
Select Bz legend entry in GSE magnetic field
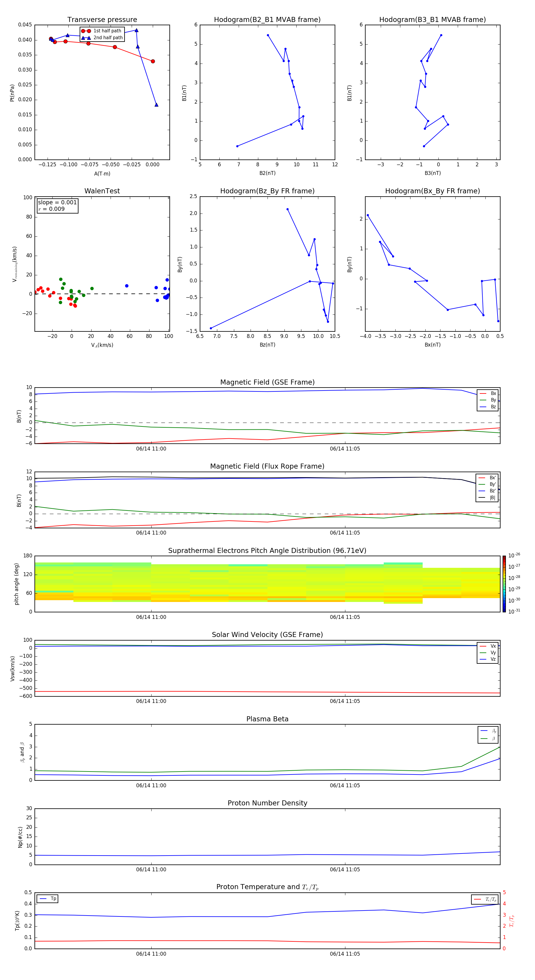[488, 407]
